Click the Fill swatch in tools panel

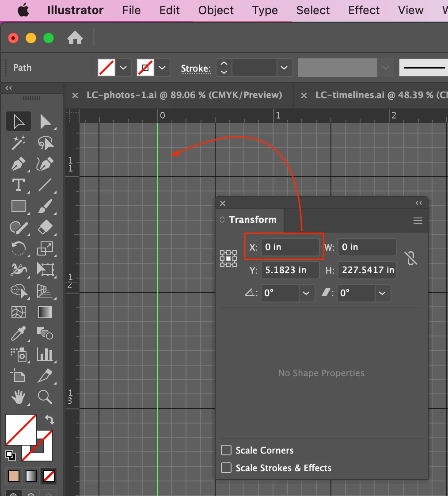point(21,430)
